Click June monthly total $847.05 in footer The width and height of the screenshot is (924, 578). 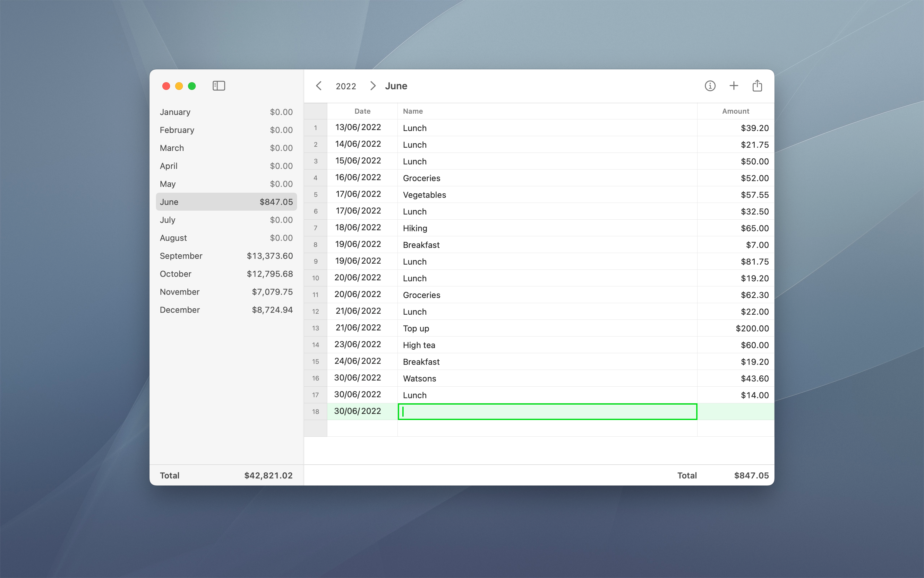[x=751, y=476]
